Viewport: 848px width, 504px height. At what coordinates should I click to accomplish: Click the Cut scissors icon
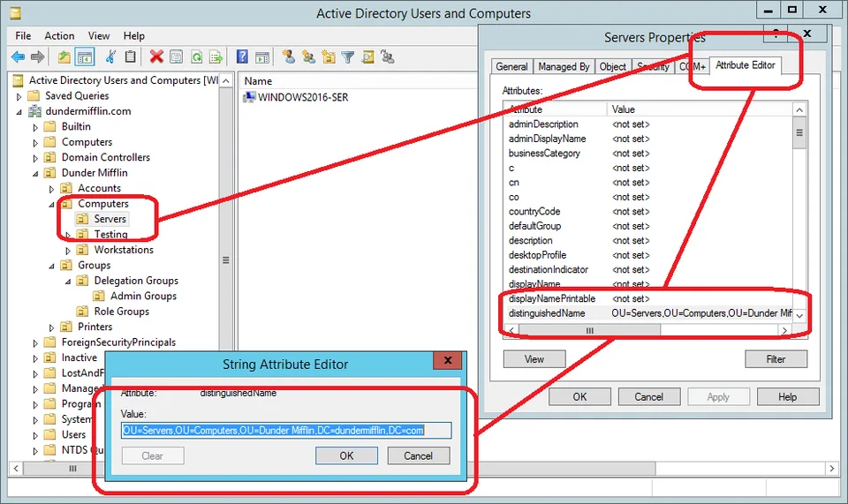pos(111,56)
